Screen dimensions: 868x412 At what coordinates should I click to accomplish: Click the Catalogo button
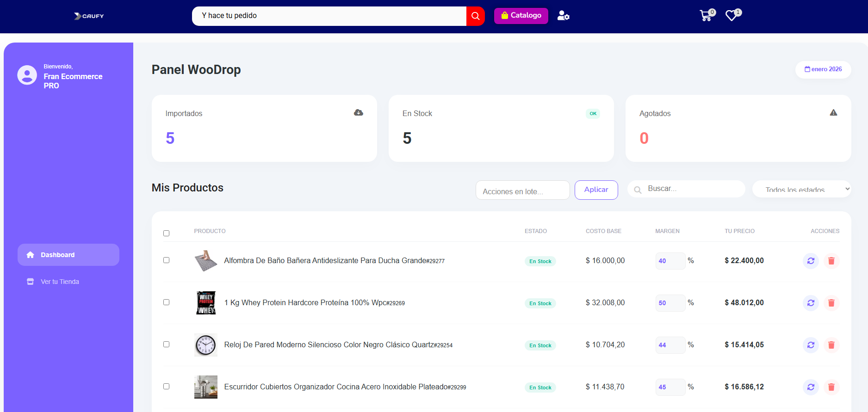pos(521,16)
